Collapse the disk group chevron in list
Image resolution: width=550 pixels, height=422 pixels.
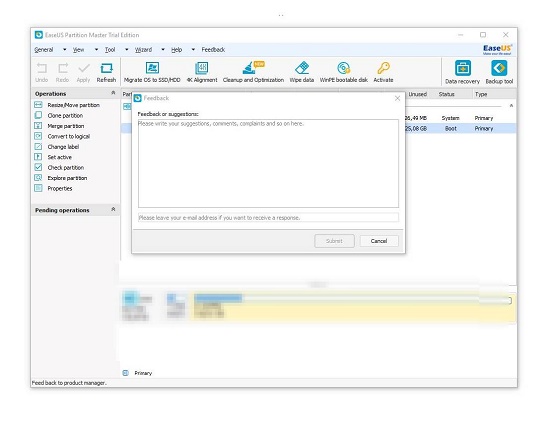[511, 106]
